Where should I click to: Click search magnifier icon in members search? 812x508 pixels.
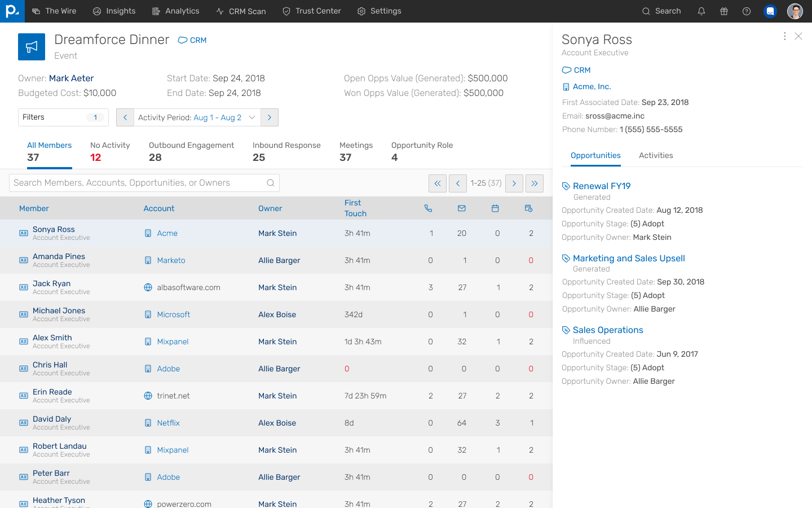(x=271, y=183)
